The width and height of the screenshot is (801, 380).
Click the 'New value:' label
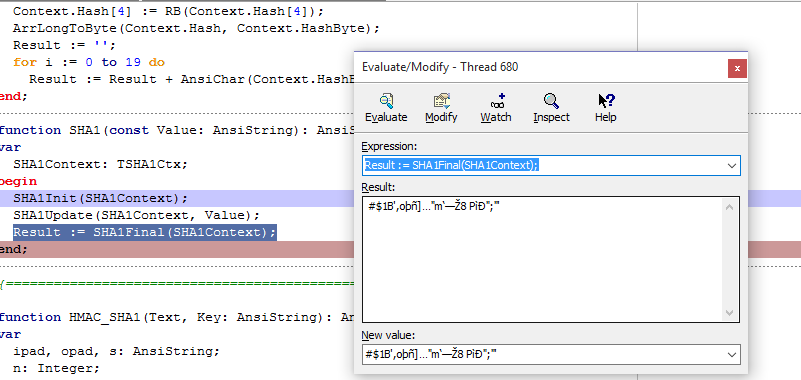click(388, 336)
